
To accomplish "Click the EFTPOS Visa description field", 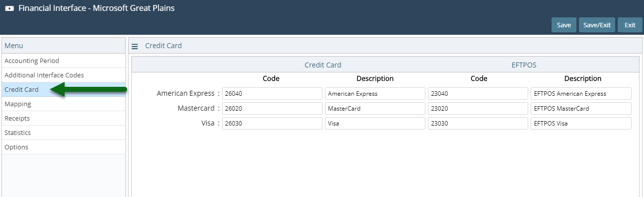I will pyautogui.click(x=581, y=123).
